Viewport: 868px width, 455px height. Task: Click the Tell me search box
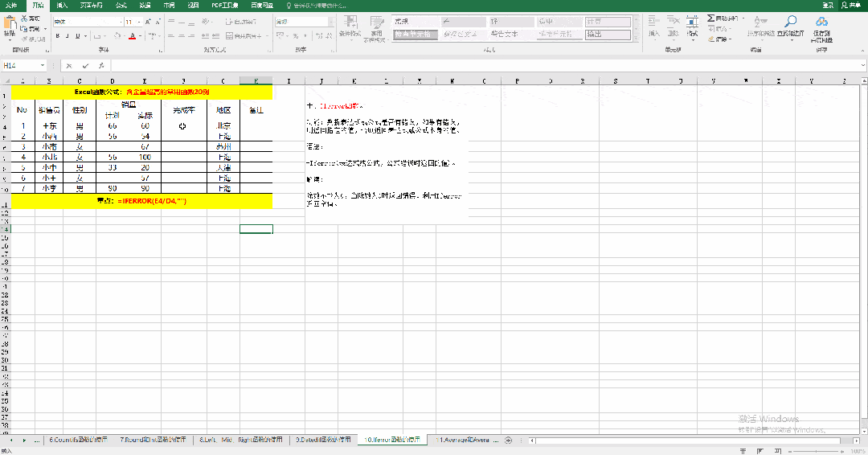tap(316, 5)
